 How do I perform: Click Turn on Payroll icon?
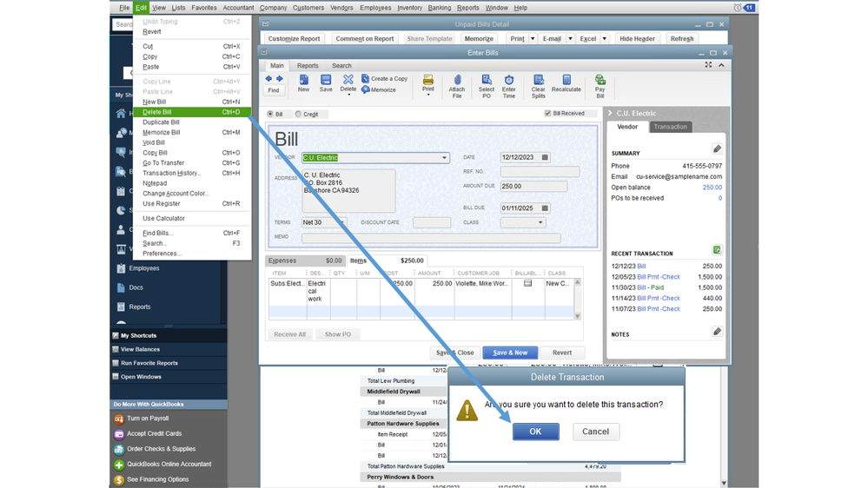[119, 419]
